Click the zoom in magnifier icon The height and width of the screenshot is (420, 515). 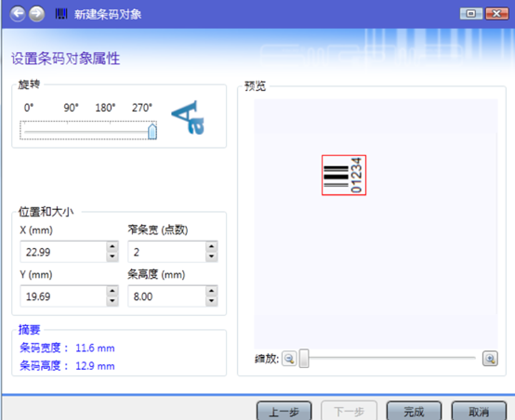(490, 359)
